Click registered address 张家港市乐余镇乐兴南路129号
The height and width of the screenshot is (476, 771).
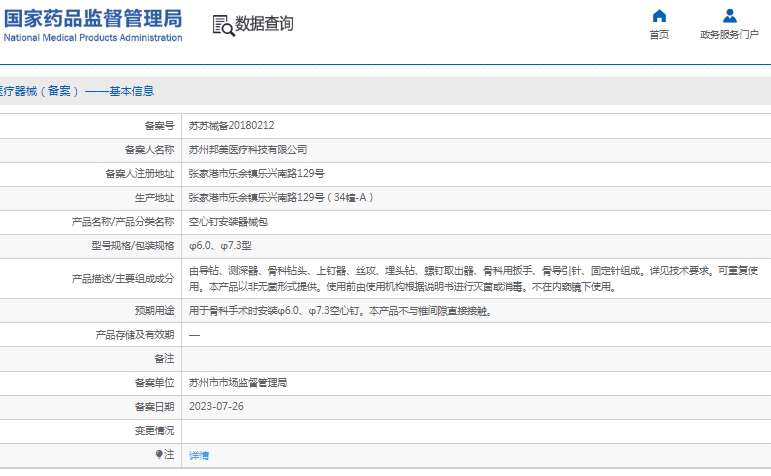coord(257,174)
